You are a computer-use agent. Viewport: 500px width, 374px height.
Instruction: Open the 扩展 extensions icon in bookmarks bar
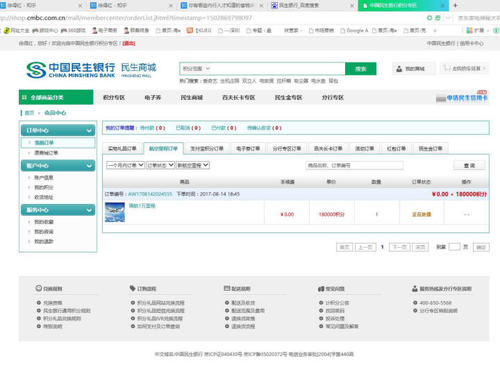click(x=470, y=30)
